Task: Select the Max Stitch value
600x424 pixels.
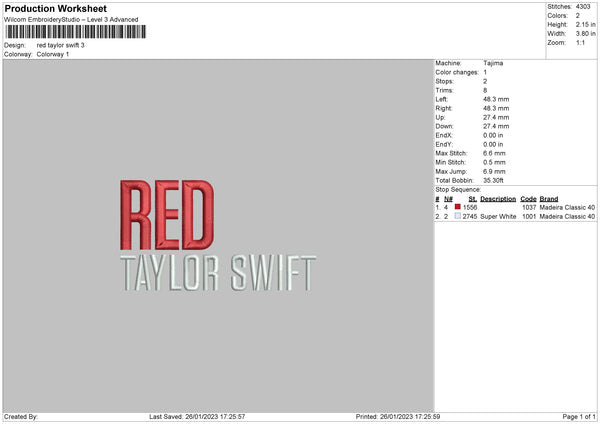Action: click(494, 153)
